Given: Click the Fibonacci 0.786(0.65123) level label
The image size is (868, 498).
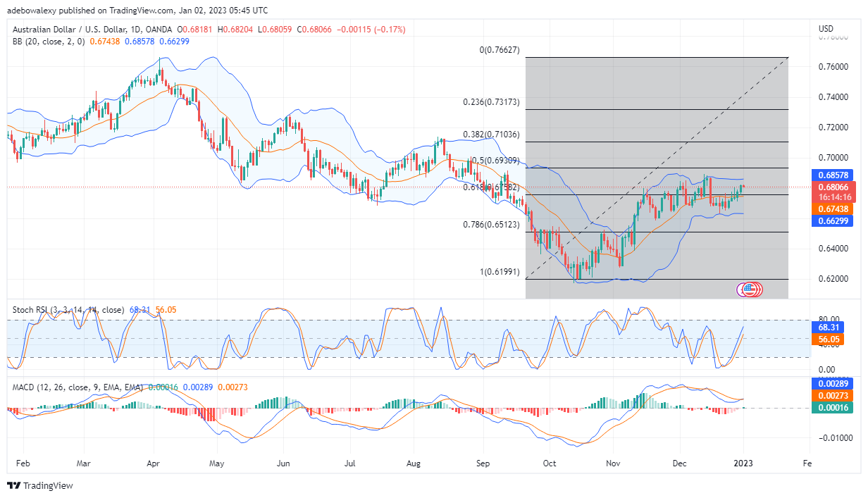Looking at the screenshot, I should point(491,225).
